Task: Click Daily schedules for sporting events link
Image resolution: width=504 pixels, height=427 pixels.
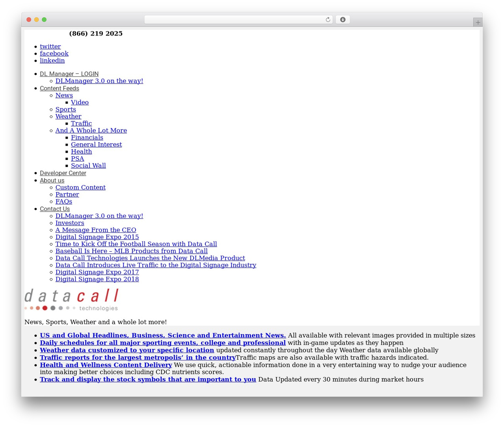Action: point(163,343)
